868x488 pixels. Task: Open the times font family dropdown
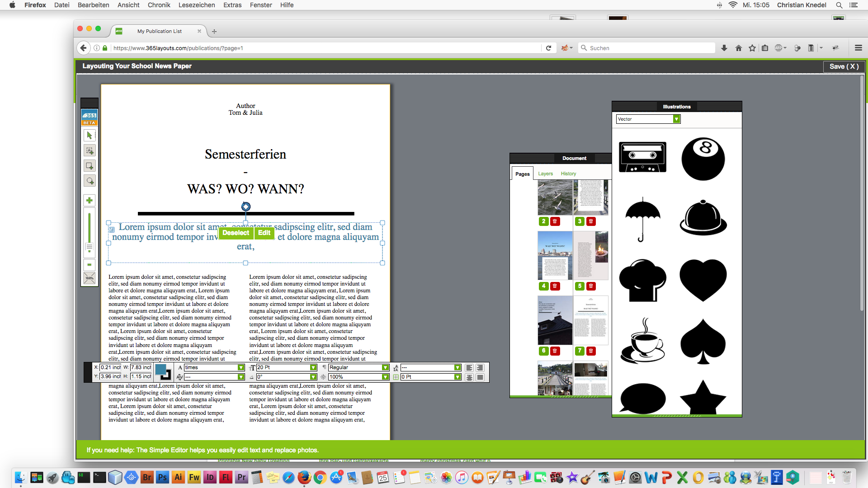tap(240, 367)
